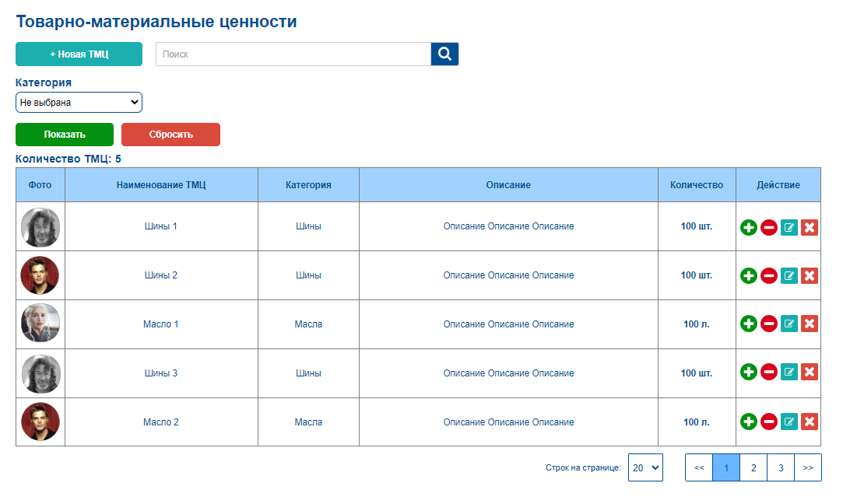The height and width of the screenshot is (504, 843).
Task: Edit the Масло 1 row with pencil icon
Action: point(789,324)
